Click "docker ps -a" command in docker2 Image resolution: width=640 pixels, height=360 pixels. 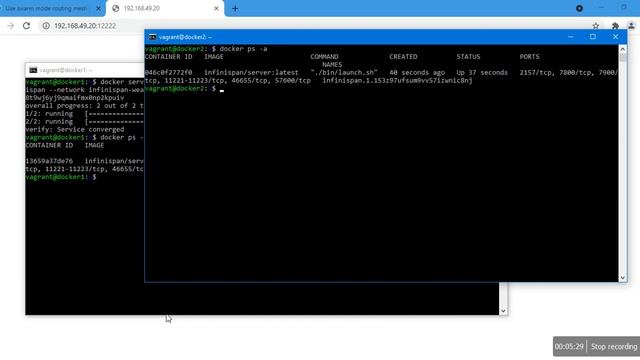click(x=244, y=49)
